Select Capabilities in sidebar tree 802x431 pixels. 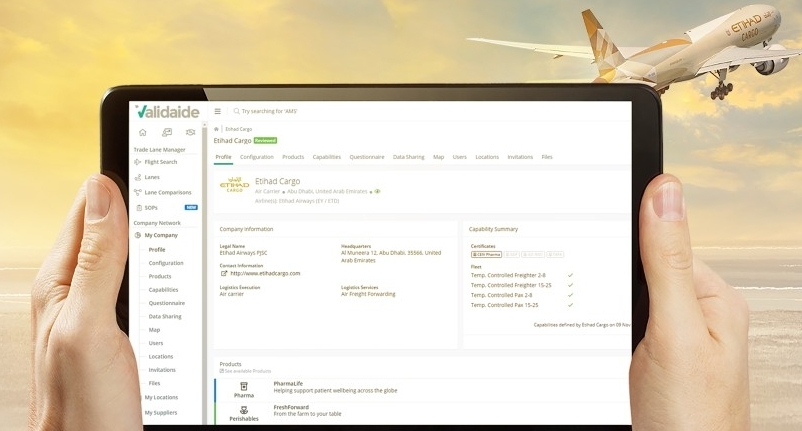coord(163,290)
